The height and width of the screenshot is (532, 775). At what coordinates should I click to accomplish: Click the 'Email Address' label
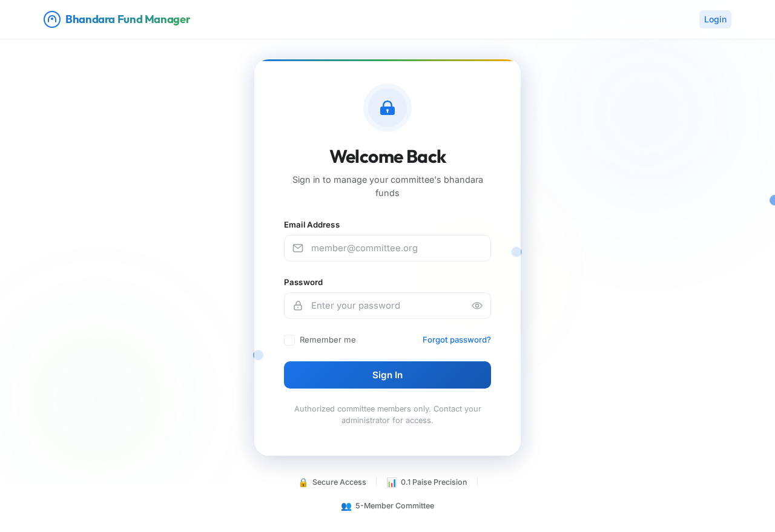pos(312,225)
